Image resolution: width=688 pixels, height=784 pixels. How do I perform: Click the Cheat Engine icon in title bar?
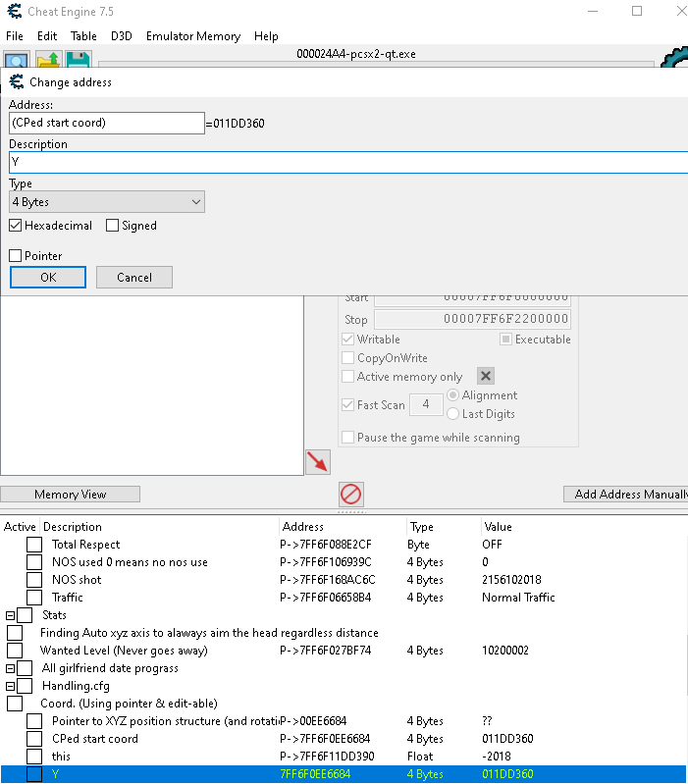(14, 11)
